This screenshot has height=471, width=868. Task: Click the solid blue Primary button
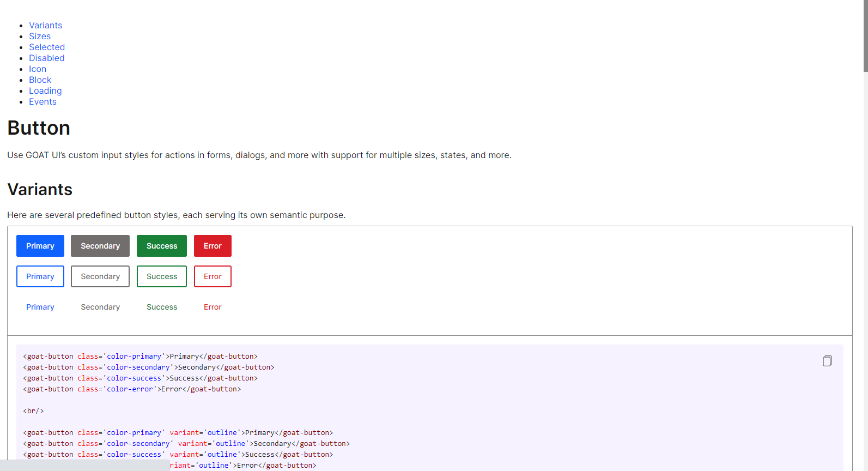coord(40,246)
